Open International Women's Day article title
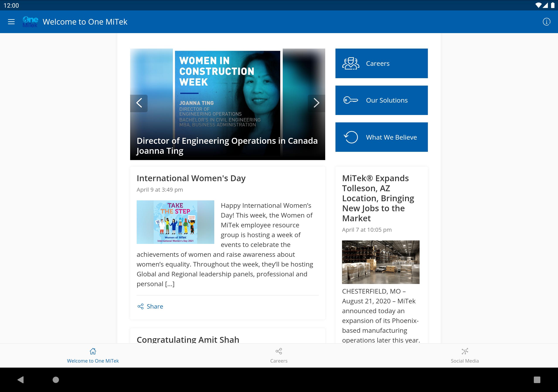The image size is (558, 392). click(191, 178)
